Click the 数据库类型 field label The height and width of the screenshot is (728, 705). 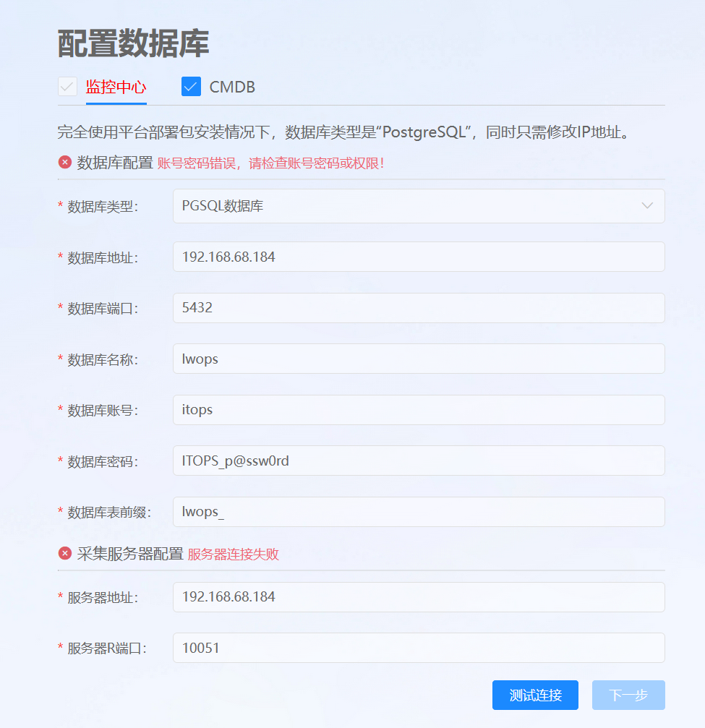(103, 207)
